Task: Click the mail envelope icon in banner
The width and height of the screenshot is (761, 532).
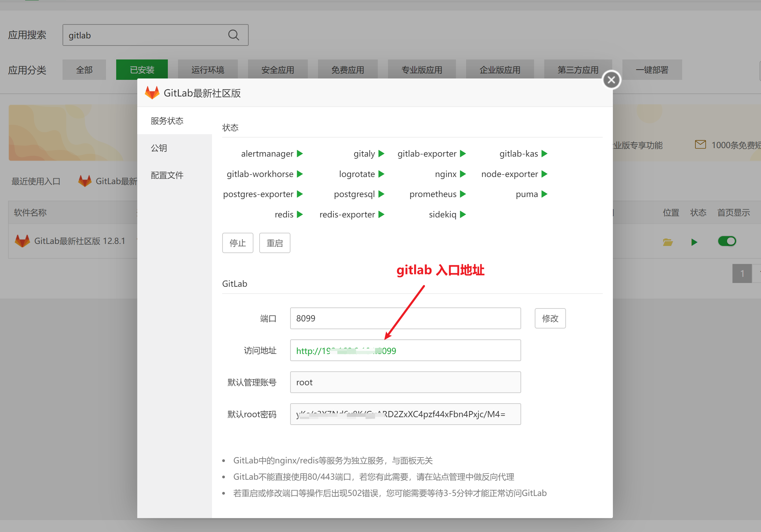Action: [x=700, y=144]
